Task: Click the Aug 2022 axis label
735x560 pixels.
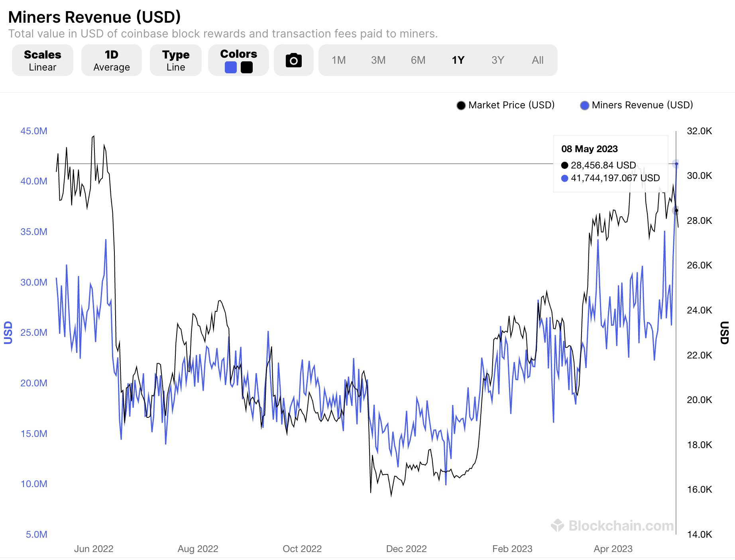Action: click(x=198, y=549)
